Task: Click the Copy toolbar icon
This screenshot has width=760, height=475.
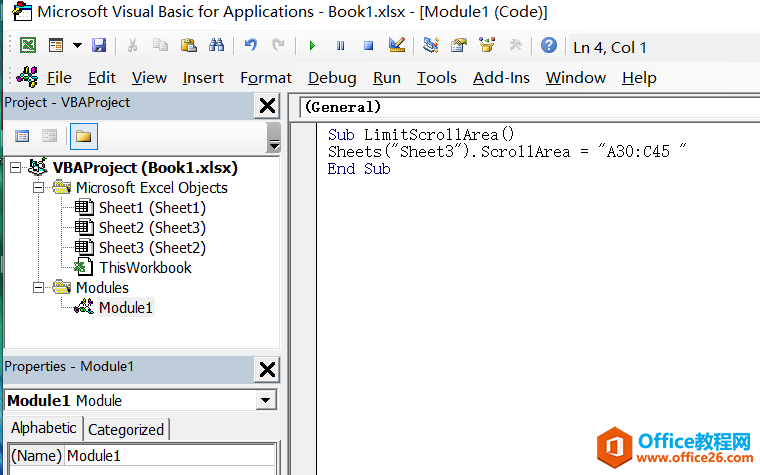Action: [x=160, y=46]
